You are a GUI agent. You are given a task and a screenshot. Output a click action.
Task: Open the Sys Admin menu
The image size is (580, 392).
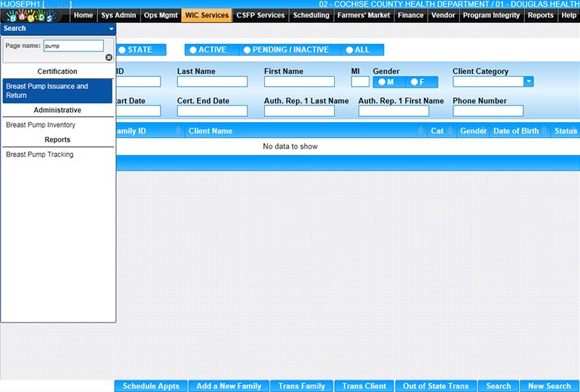point(118,15)
